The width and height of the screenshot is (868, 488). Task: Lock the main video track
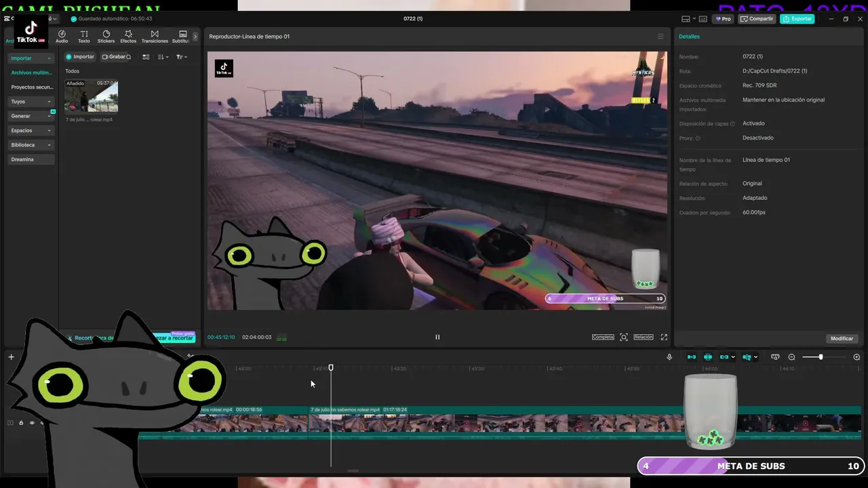(21, 423)
